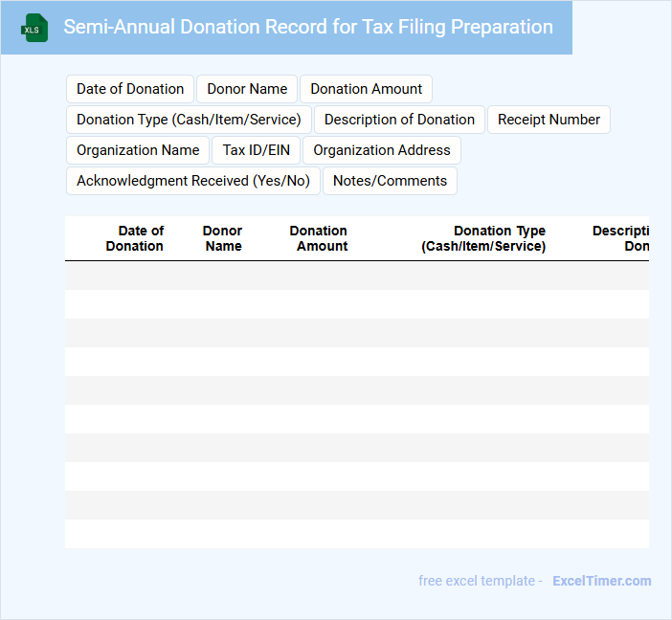Select the Tax ID/EIN tag
The height and width of the screenshot is (620, 672).
point(256,150)
